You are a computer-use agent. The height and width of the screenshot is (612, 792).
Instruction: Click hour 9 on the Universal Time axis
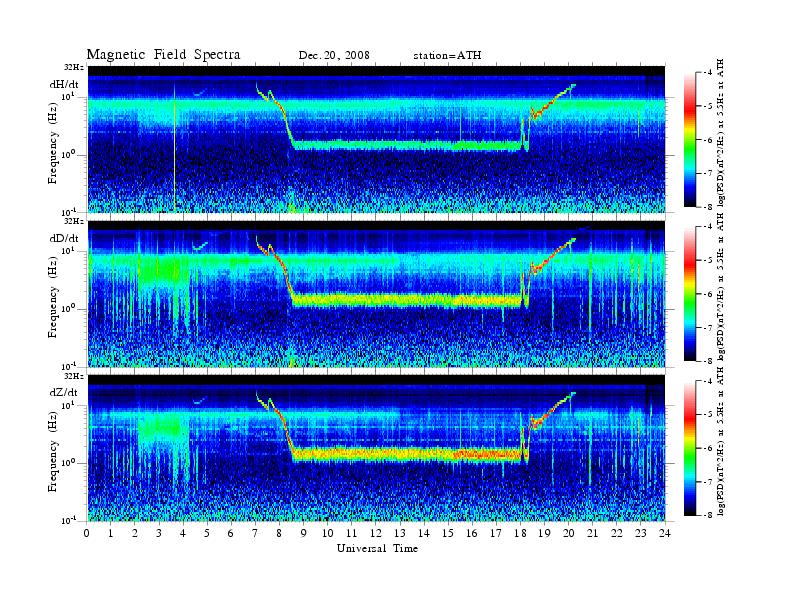click(x=304, y=533)
